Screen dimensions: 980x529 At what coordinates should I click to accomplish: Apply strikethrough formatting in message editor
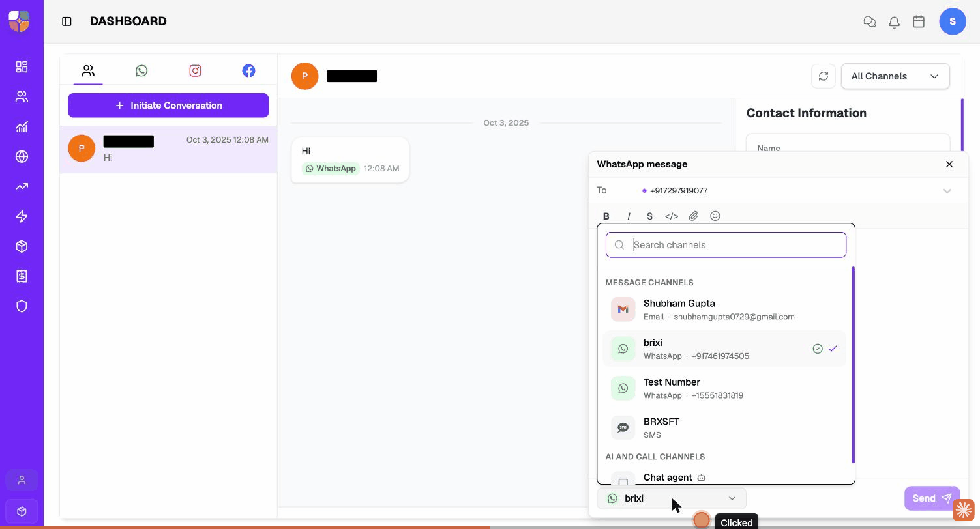pyautogui.click(x=649, y=216)
